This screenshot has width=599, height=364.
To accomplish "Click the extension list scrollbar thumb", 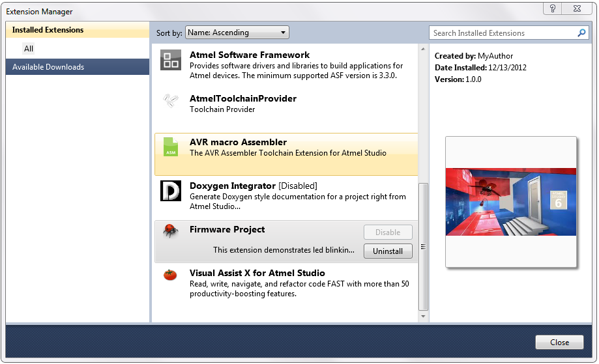I will (423, 247).
